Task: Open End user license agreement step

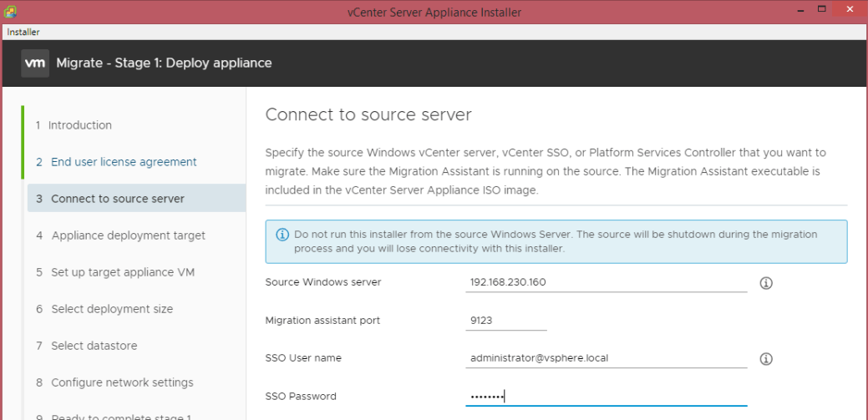Action: [x=124, y=162]
